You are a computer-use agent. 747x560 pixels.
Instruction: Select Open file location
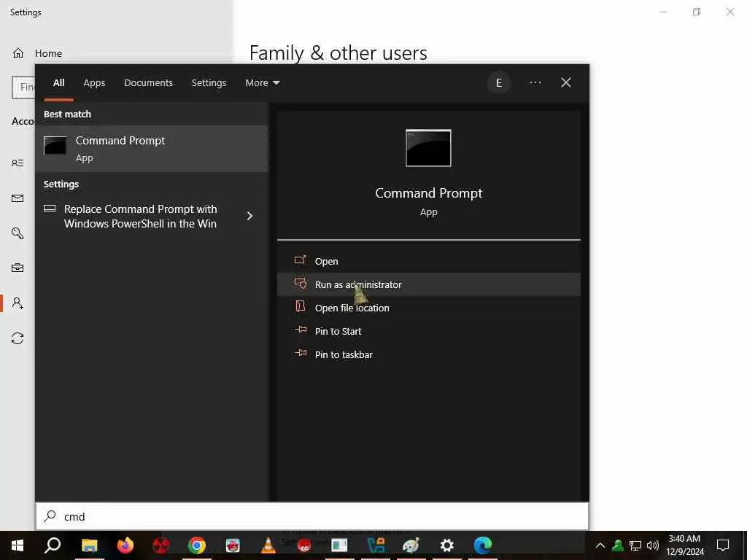(428, 308)
